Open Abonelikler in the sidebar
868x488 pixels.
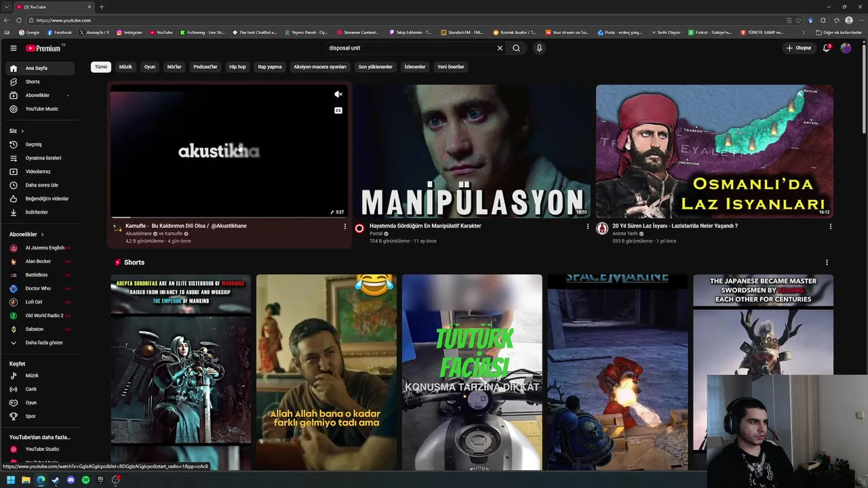click(40, 96)
